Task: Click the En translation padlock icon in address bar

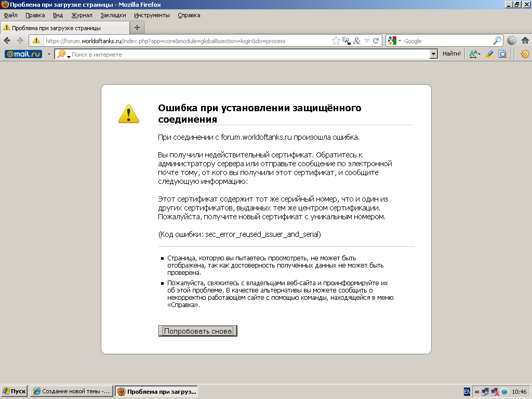Action: tap(346, 41)
